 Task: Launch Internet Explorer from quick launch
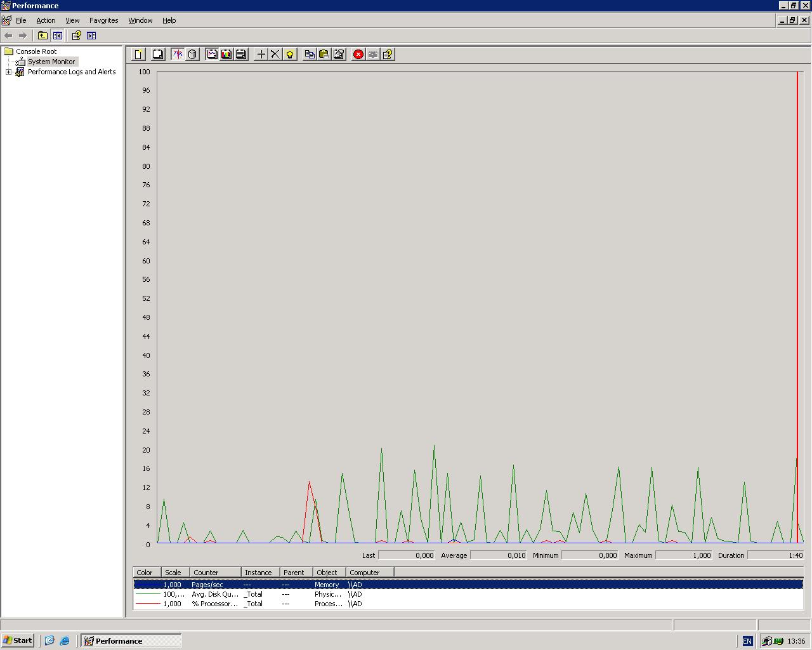tap(65, 640)
